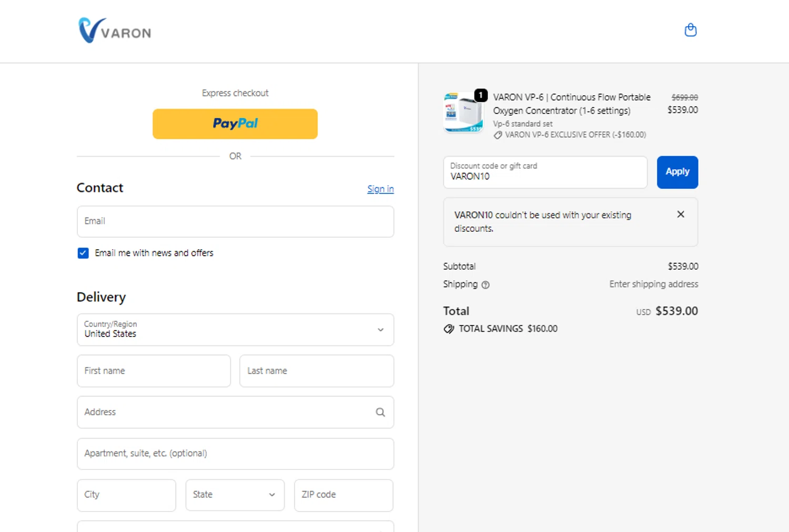Click the 'TOTAL SAVINGS $160.00' text
Image resolution: width=789 pixels, height=532 pixels.
pyautogui.click(x=508, y=329)
